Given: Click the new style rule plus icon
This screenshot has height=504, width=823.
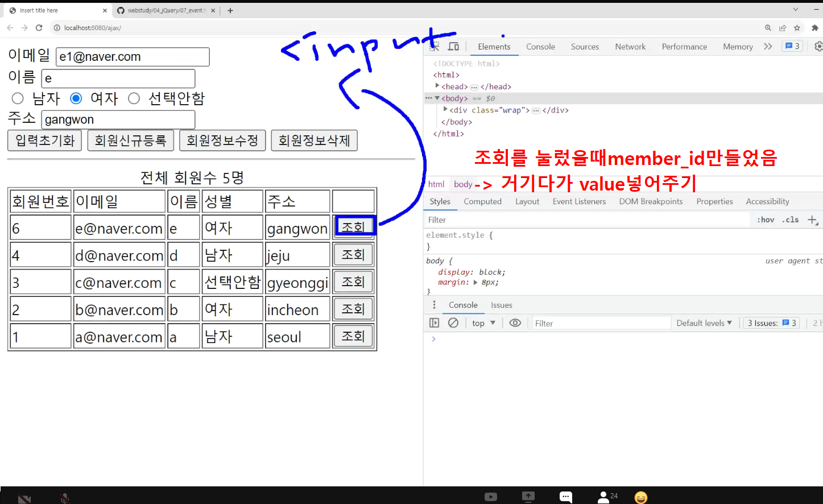Looking at the screenshot, I should click(x=813, y=220).
